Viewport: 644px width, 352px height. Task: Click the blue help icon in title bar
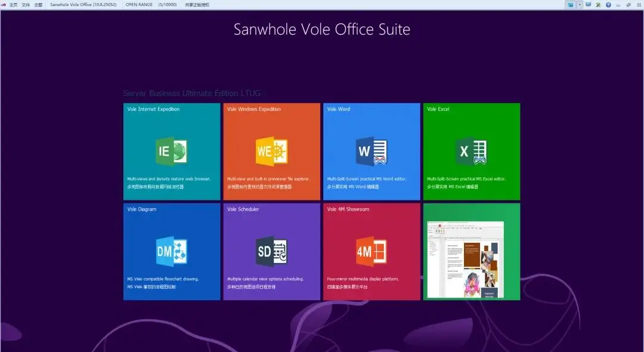click(x=608, y=5)
